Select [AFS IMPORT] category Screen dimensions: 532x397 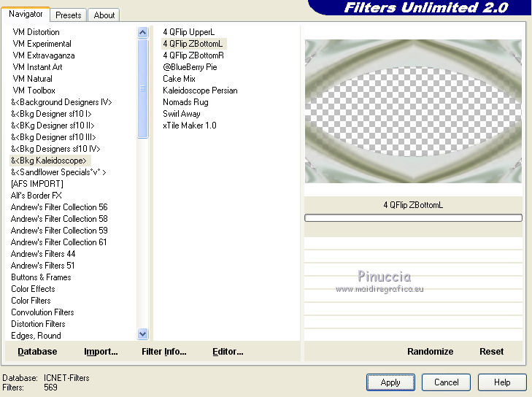pos(37,184)
